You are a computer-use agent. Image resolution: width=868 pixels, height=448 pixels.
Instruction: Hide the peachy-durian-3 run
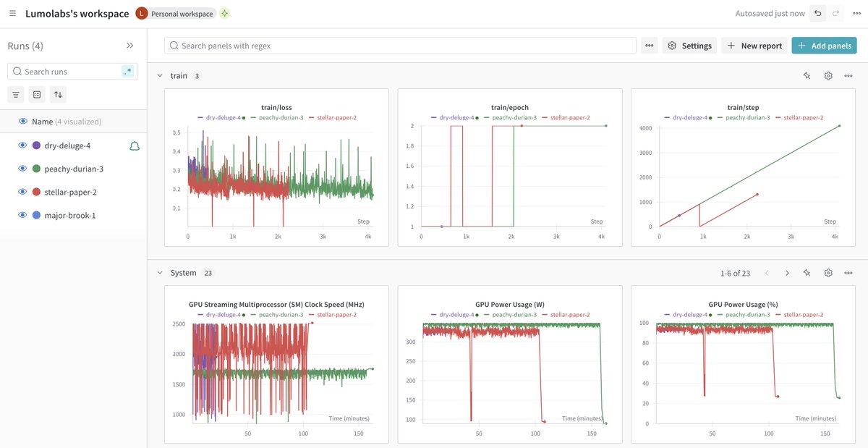[22, 169]
